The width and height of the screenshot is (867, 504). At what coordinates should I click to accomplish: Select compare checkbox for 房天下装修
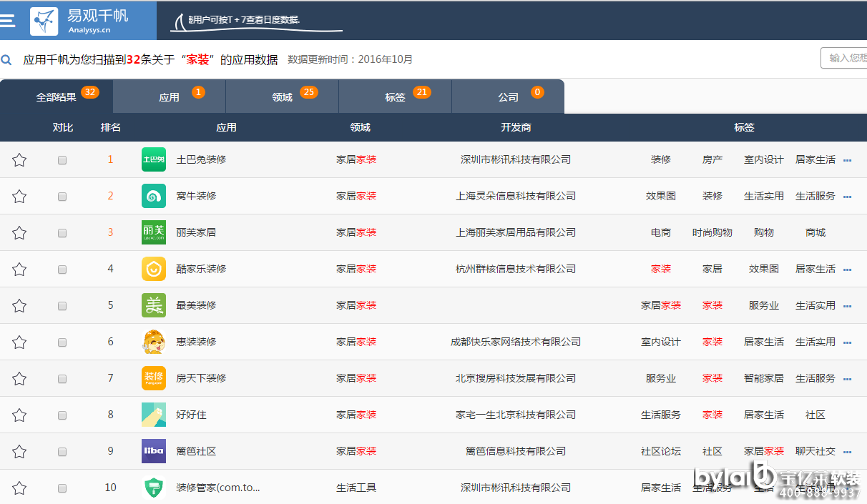pos(62,379)
